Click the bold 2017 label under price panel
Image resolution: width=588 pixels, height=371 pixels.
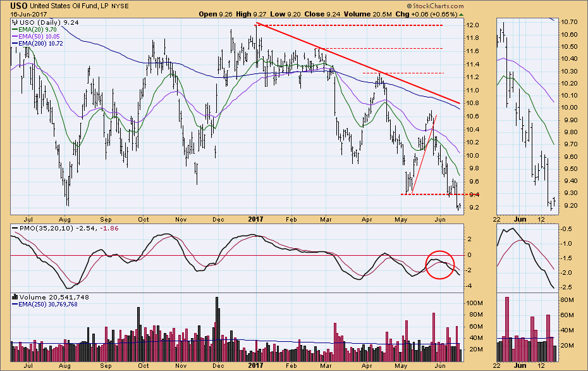point(256,219)
